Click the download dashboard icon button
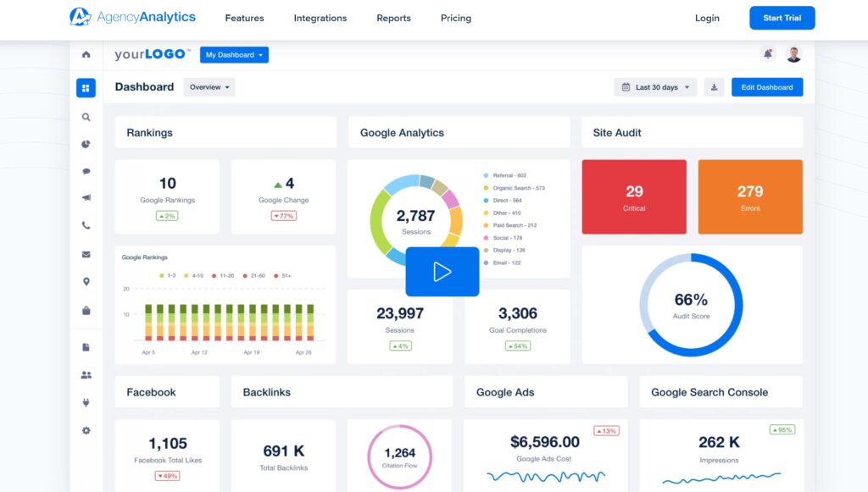868x492 pixels. pos(714,87)
